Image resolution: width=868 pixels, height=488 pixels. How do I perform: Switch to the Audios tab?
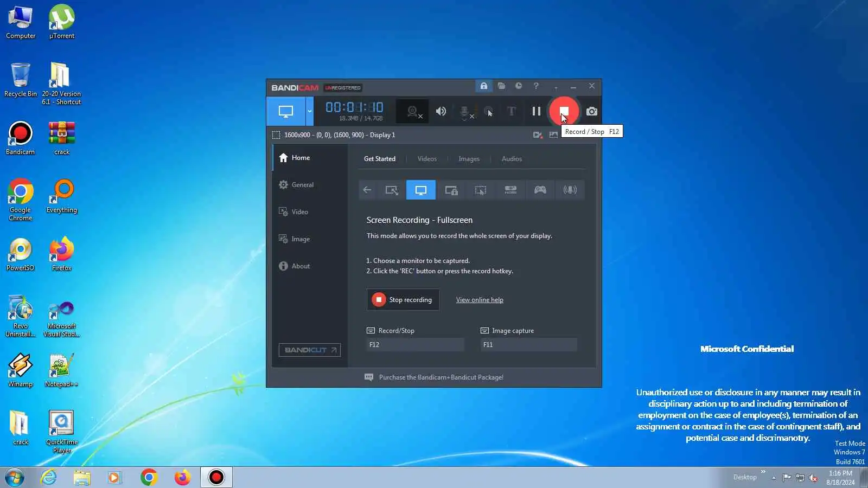[x=512, y=159]
